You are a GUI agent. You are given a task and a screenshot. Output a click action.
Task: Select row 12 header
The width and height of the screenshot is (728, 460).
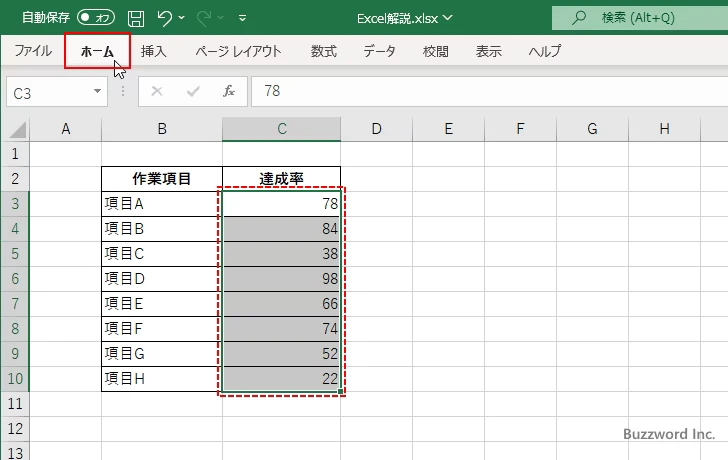(15, 429)
